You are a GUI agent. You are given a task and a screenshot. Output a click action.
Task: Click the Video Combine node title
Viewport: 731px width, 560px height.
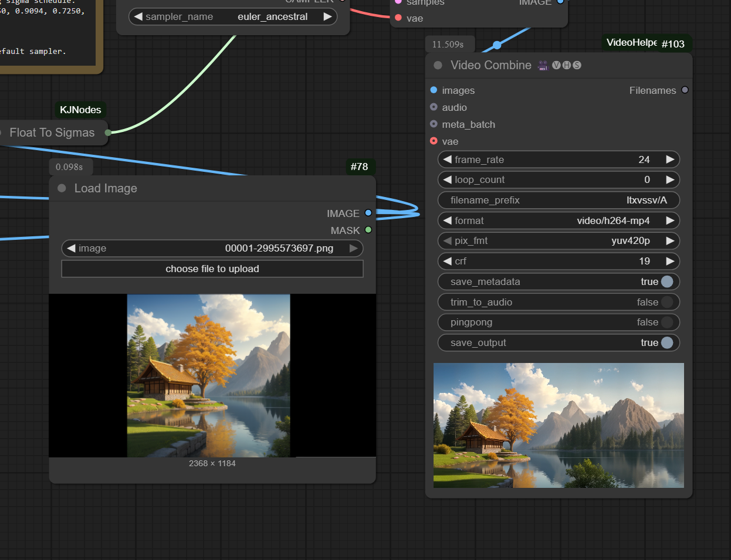tap(490, 65)
